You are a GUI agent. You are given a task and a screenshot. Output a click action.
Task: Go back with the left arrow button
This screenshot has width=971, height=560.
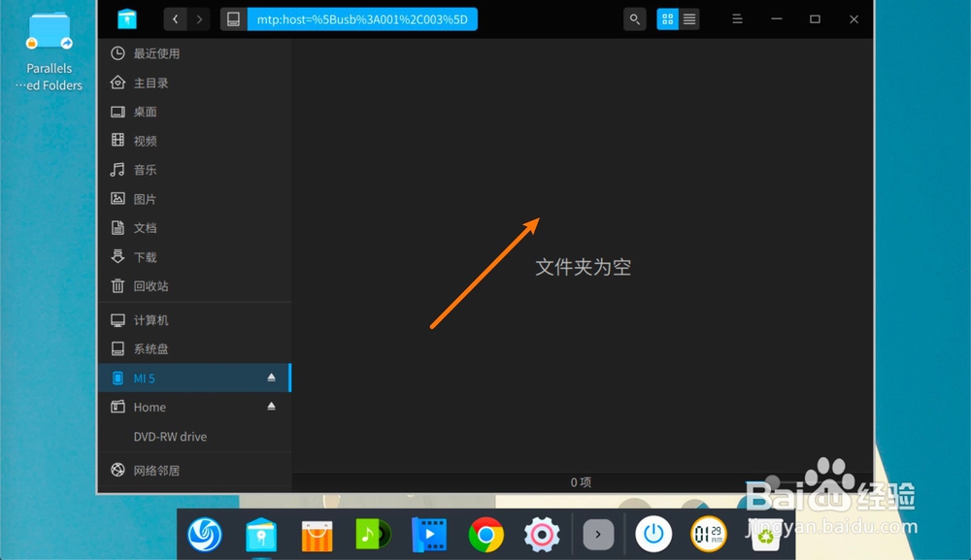(x=175, y=19)
